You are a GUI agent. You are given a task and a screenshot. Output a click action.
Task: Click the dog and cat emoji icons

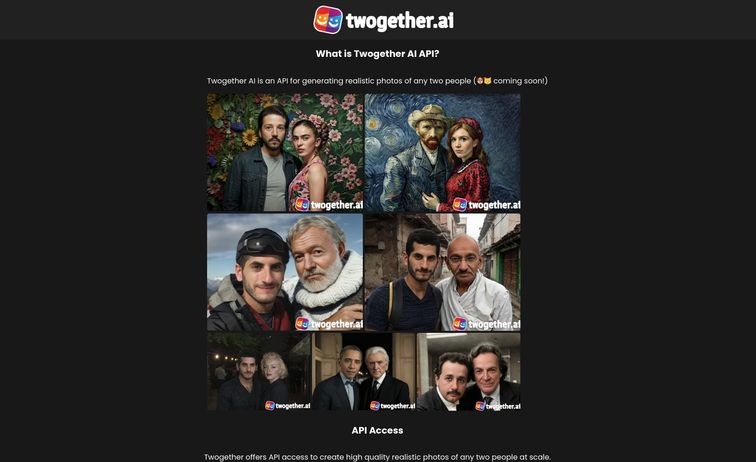click(484, 81)
